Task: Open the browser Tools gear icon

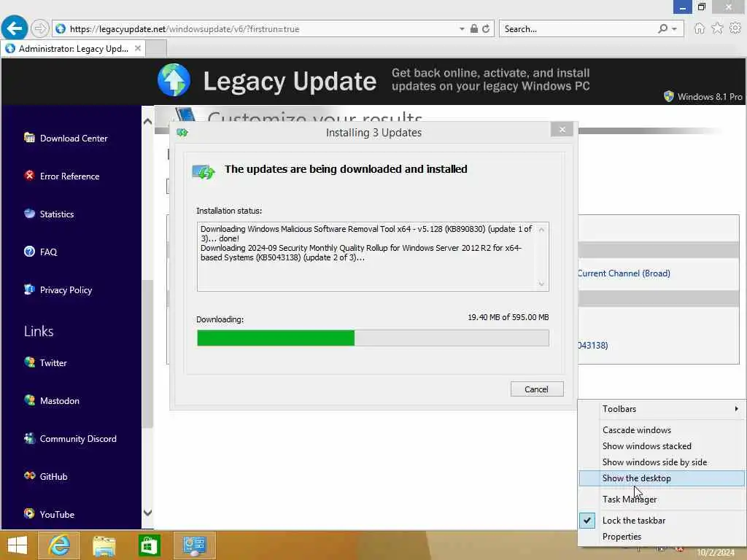Action: [735, 28]
